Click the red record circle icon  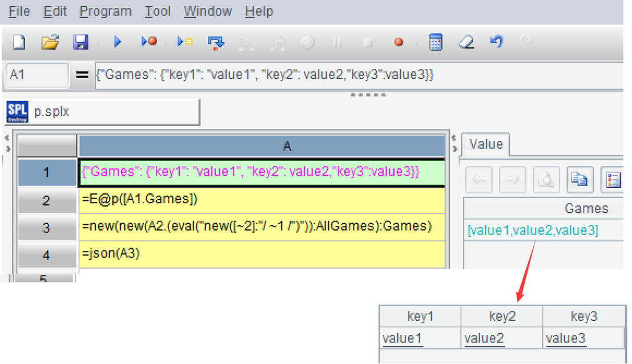tap(398, 42)
